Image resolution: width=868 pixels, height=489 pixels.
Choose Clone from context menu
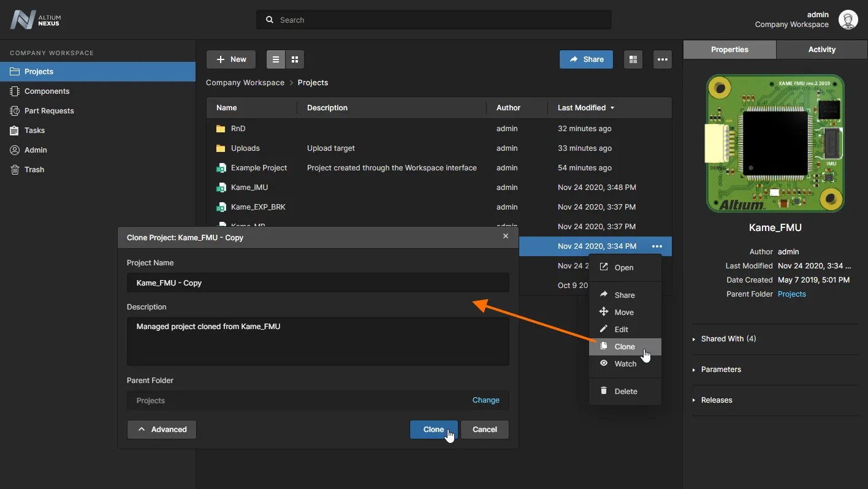(x=625, y=347)
